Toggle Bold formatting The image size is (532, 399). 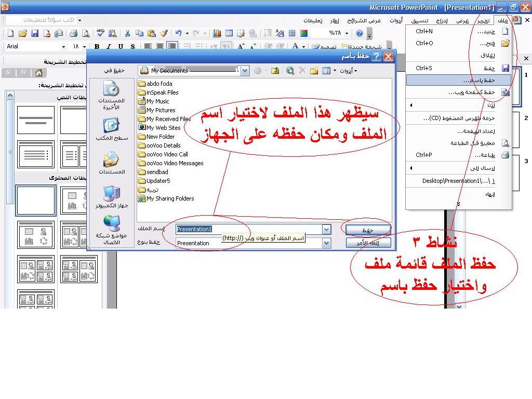tap(97, 46)
